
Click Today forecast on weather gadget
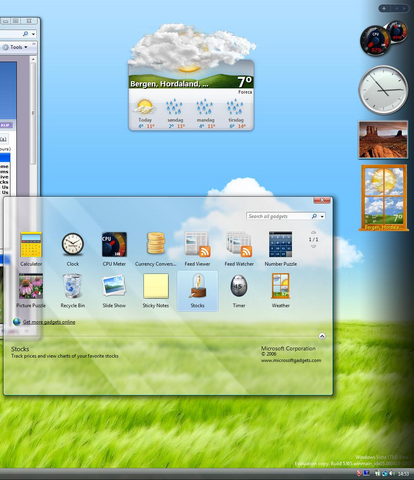[145, 114]
